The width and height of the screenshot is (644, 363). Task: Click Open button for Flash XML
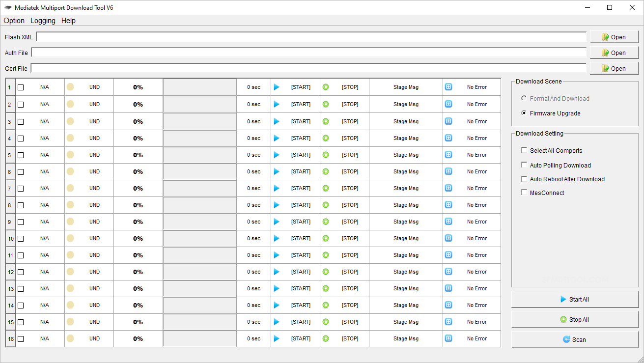tap(615, 37)
